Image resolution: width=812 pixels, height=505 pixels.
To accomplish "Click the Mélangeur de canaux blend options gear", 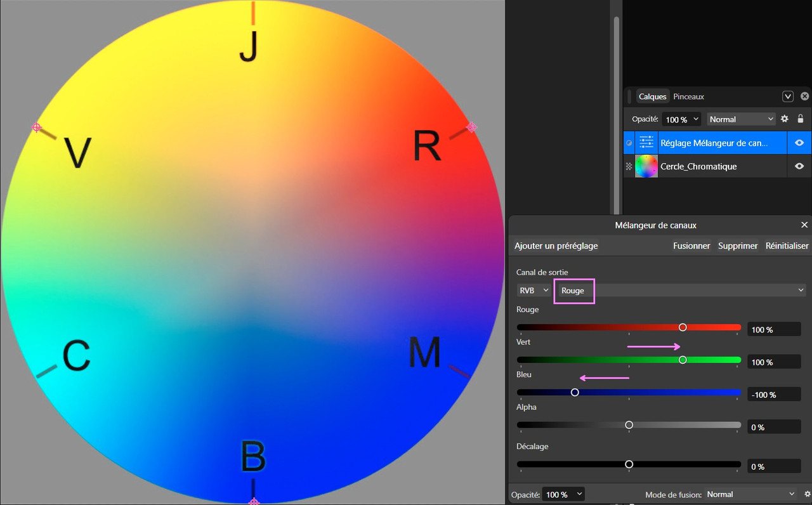I will (x=808, y=494).
